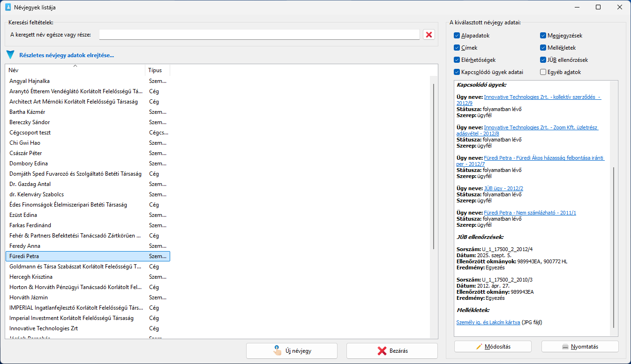Uncheck the Alapadatok checkbox
The height and width of the screenshot is (364, 631).
click(457, 36)
